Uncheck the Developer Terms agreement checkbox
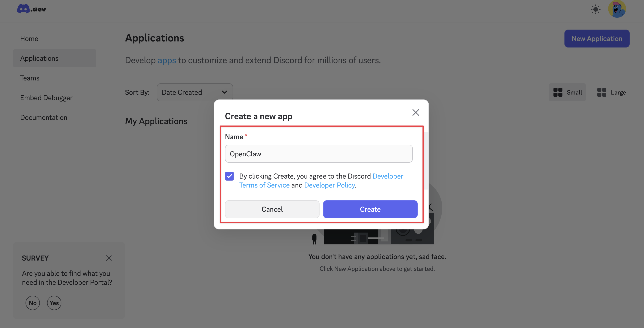The width and height of the screenshot is (644, 328). pos(229,176)
